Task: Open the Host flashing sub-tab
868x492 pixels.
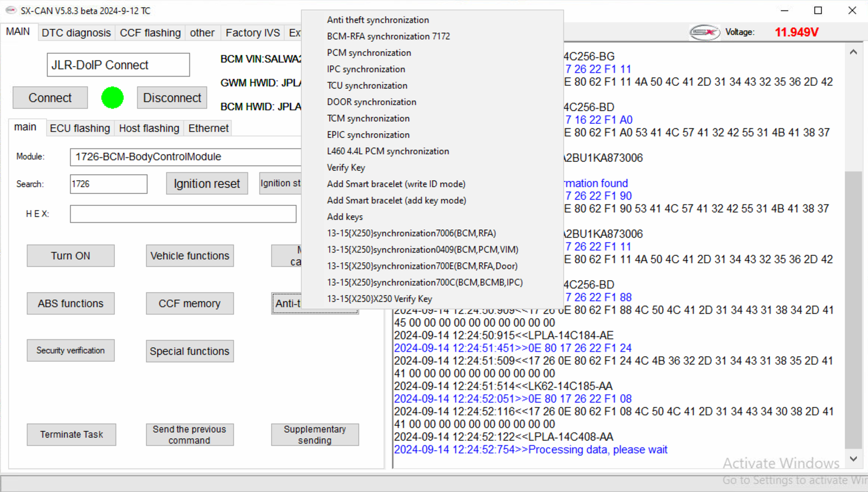Action: pos(149,128)
